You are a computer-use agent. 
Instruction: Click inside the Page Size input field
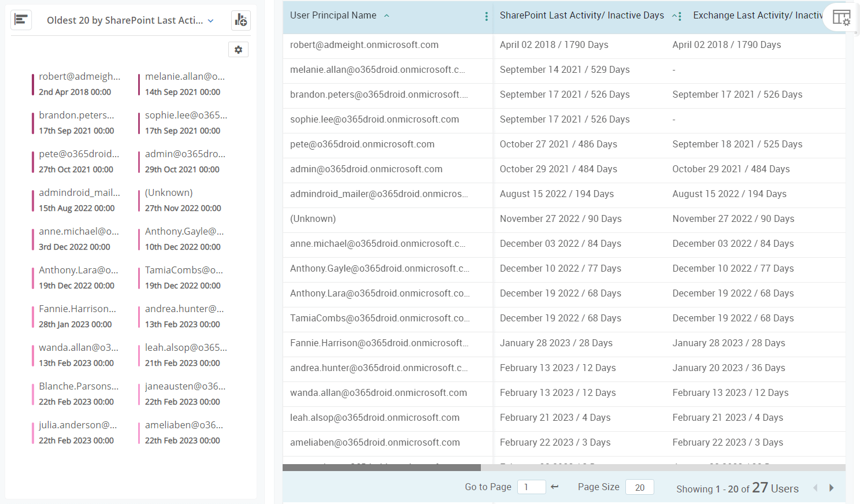(x=639, y=487)
